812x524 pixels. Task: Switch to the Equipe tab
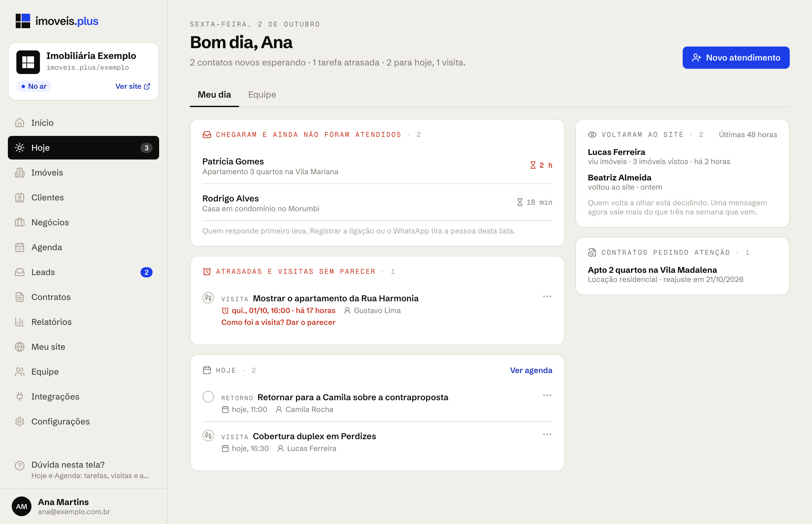point(262,95)
